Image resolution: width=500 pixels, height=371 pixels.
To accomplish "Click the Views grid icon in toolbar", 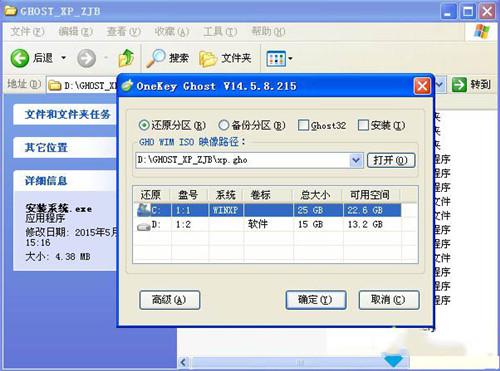I will coord(276,59).
